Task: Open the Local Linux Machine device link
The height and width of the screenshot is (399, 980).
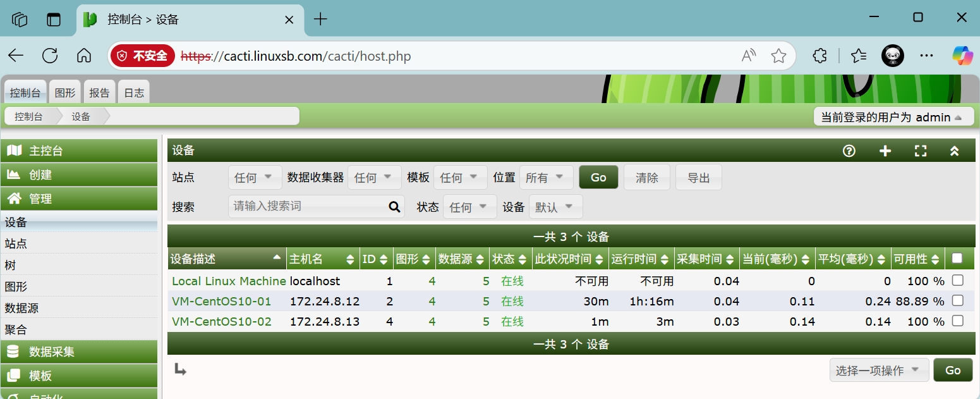Action: [x=229, y=281]
